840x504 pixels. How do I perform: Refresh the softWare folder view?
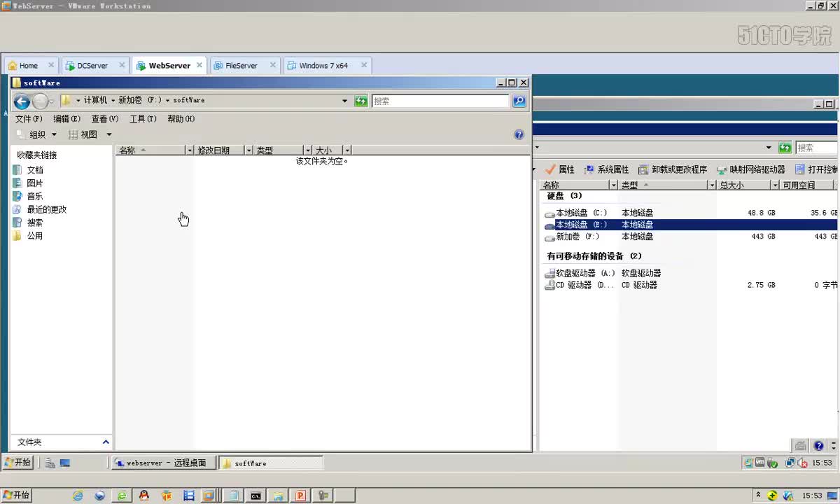pos(360,101)
